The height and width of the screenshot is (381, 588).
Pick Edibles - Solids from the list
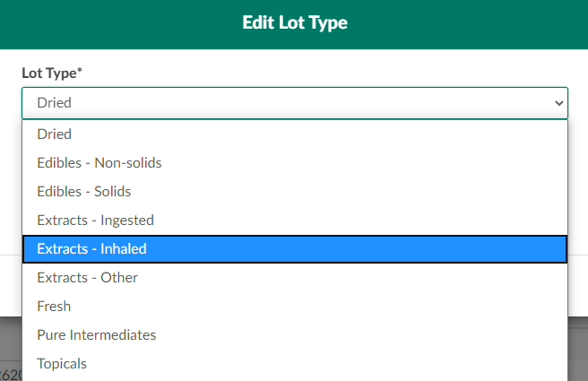(84, 191)
